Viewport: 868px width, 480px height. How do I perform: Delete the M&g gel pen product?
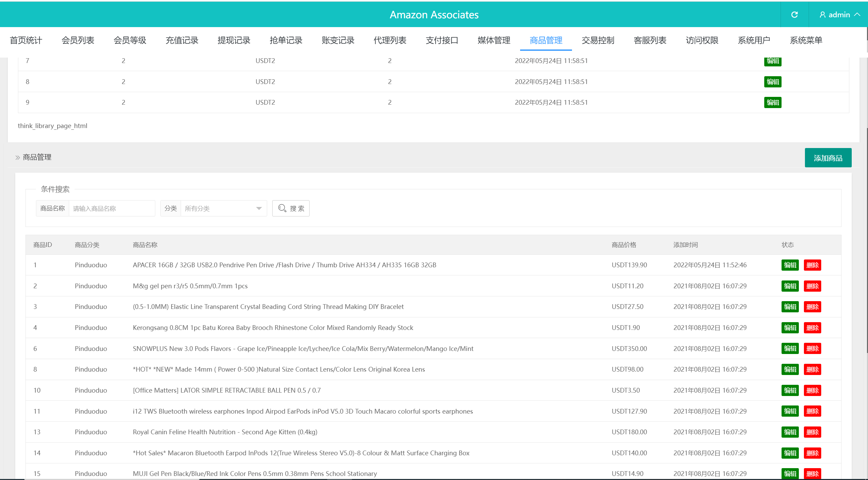[812, 286]
